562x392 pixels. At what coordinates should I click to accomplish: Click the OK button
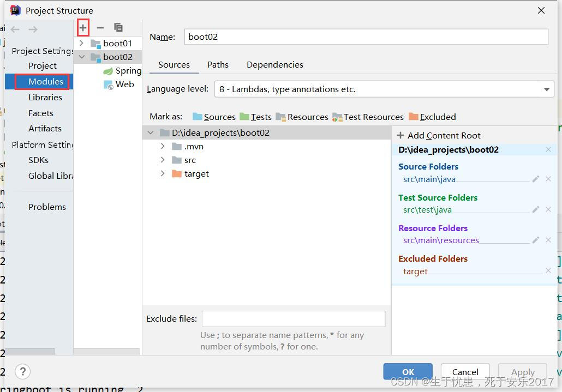coord(408,371)
